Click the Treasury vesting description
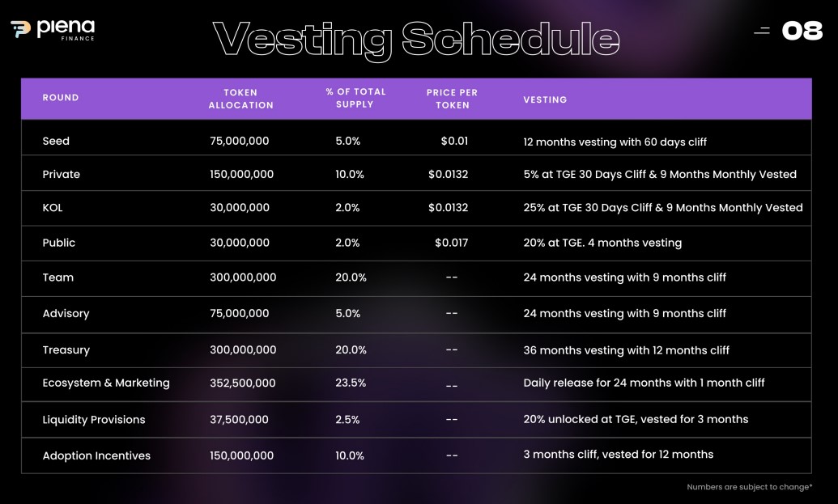The image size is (838, 504). (x=626, y=350)
